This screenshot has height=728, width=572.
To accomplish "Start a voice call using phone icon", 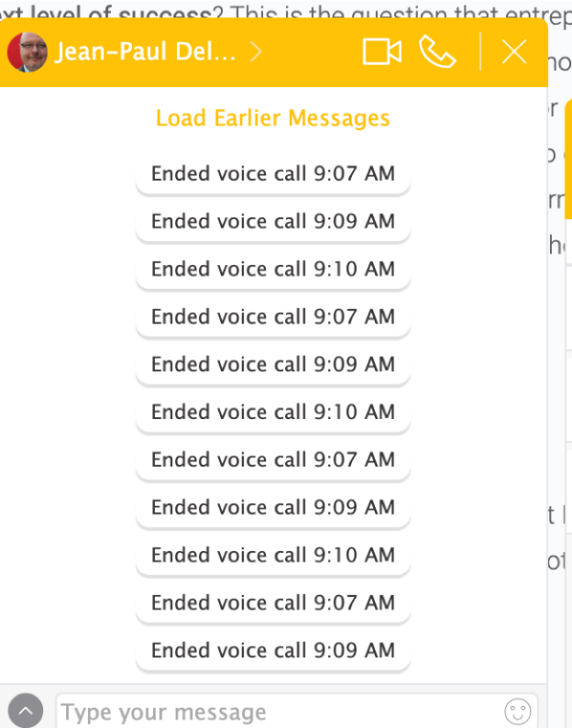I will pyautogui.click(x=437, y=52).
